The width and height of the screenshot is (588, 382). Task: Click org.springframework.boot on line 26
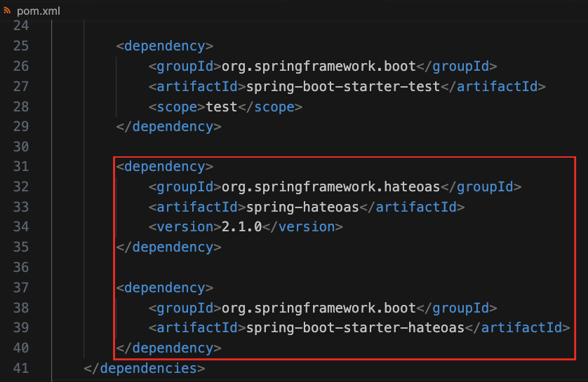319,67
